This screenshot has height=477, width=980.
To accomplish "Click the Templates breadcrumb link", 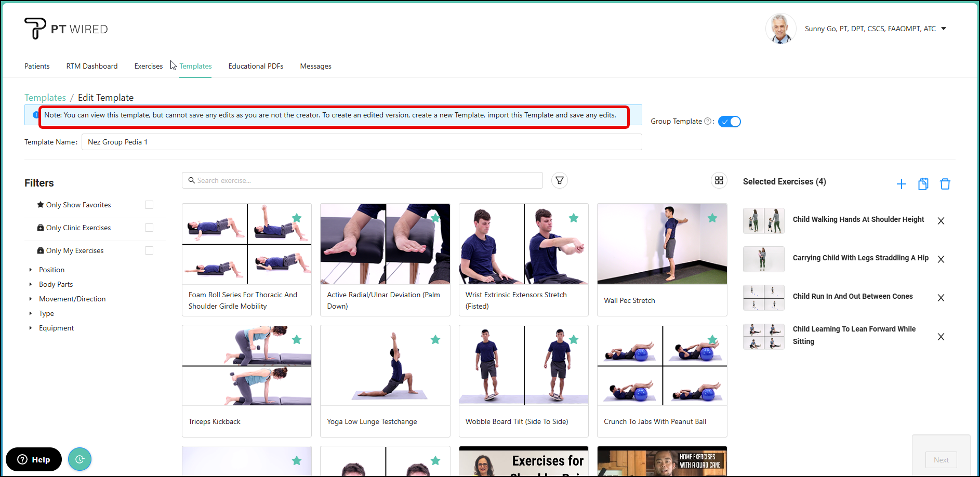I will [45, 98].
